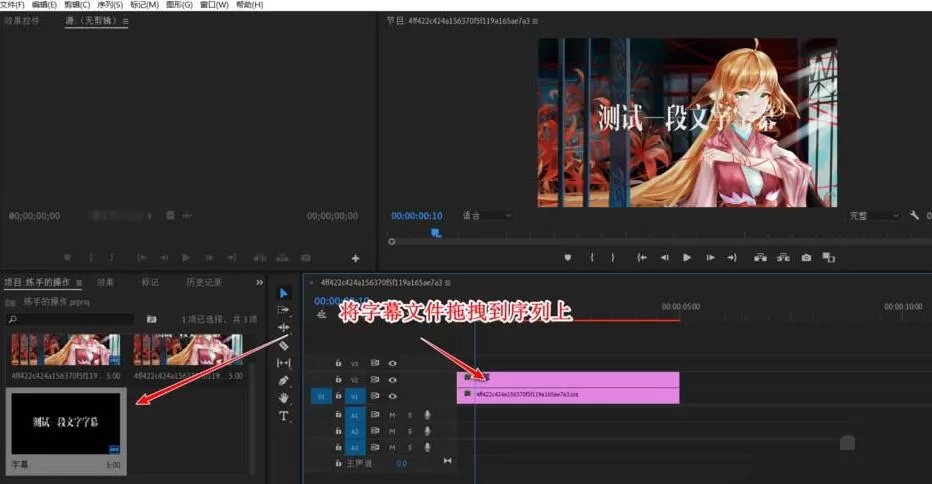
Task: Open program monitor wrench settings
Action: click(x=914, y=215)
